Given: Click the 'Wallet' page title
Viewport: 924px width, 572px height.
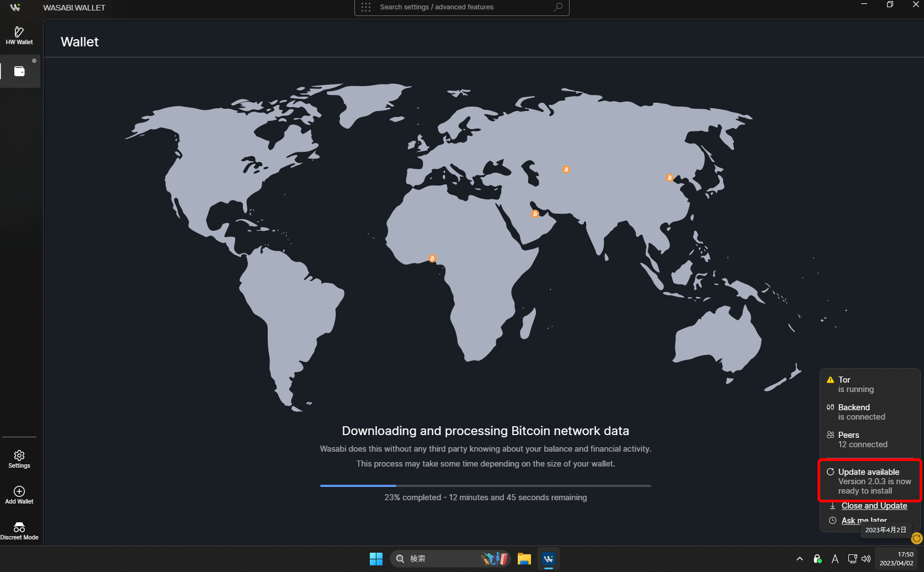Looking at the screenshot, I should coord(79,42).
